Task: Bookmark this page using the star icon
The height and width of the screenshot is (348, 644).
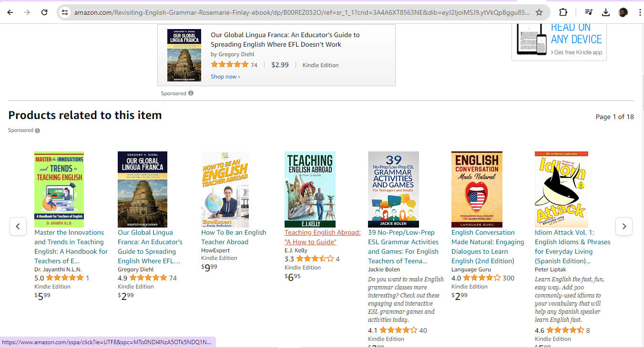Action: (538, 13)
